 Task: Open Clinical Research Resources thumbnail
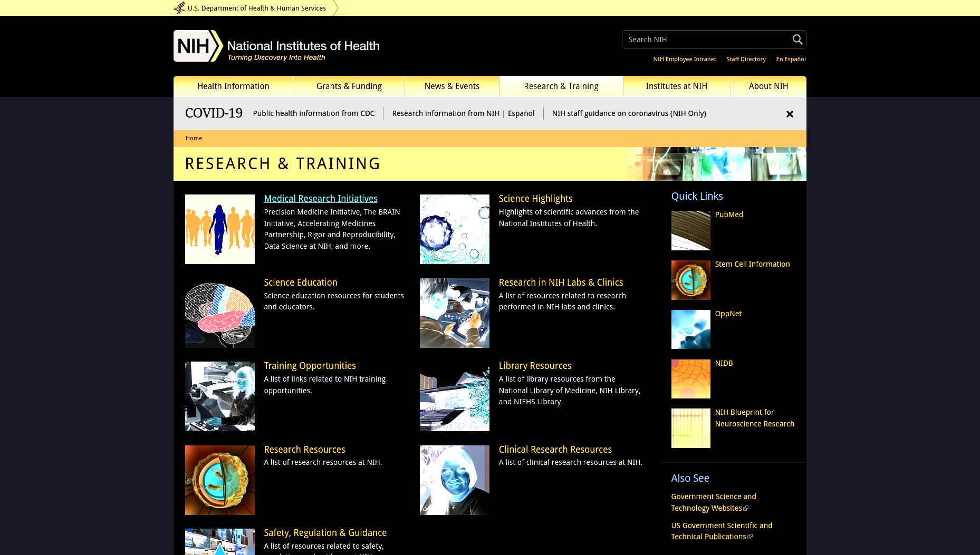click(454, 480)
